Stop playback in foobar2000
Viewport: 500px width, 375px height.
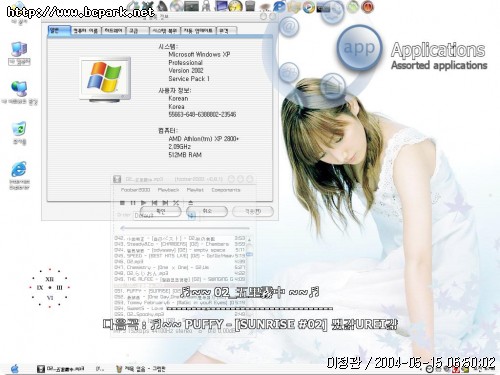(x=122, y=202)
